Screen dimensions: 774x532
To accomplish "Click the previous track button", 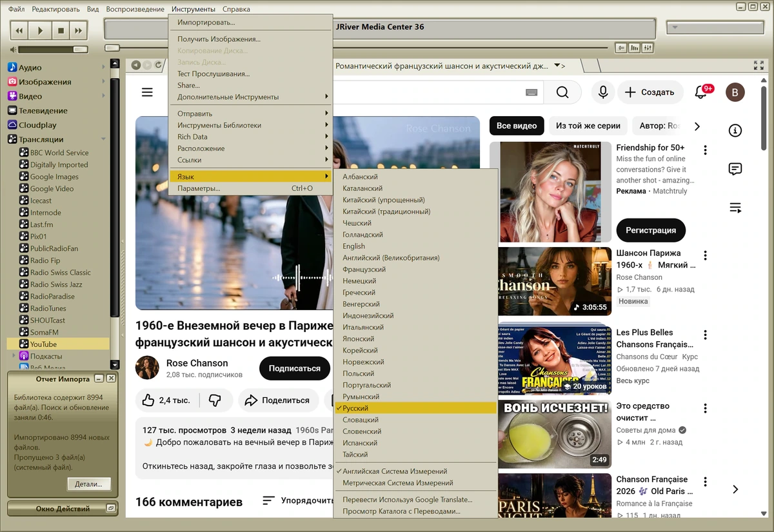I will coord(19,30).
